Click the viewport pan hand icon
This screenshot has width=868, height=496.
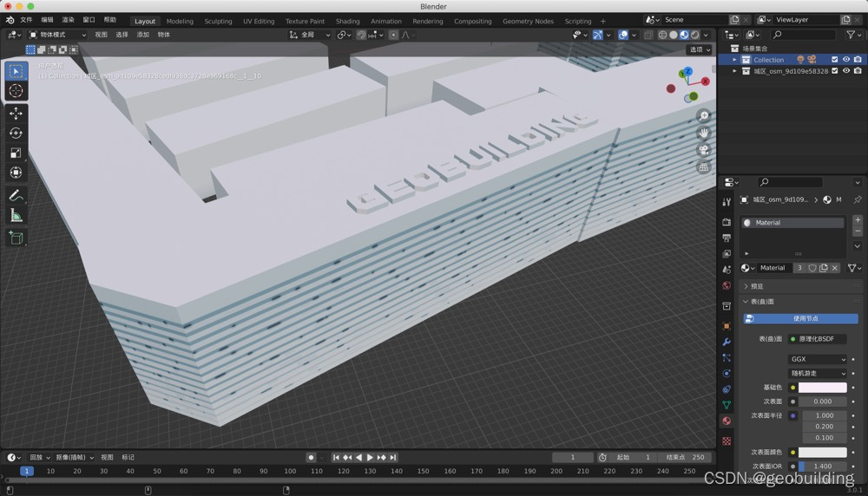coord(704,133)
